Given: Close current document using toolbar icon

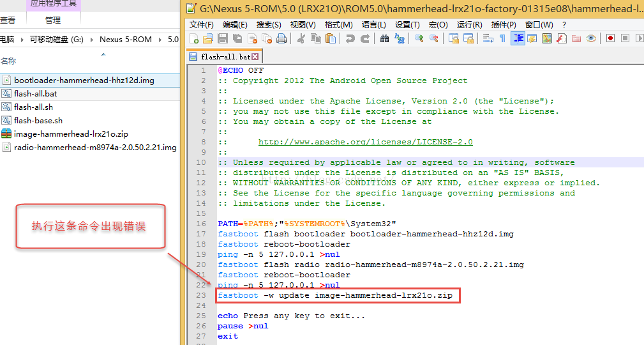Looking at the screenshot, I should tap(252, 39).
